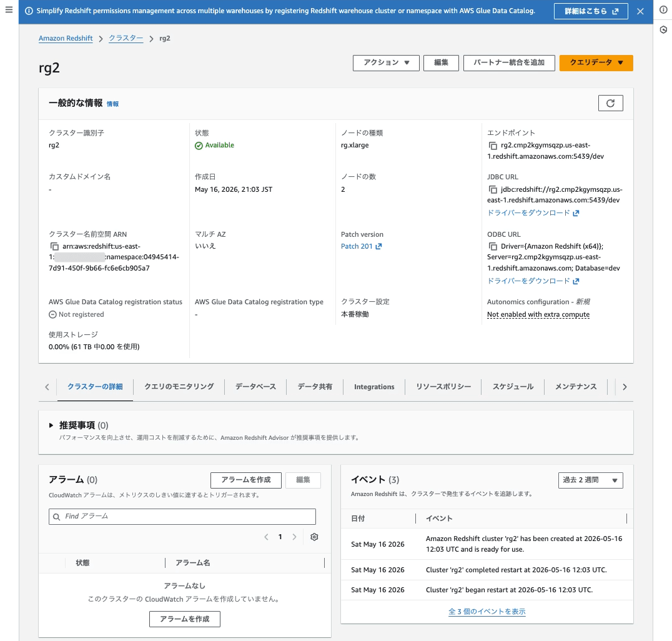This screenshot has height=641, width=672.
Task: Select the green Available status text
Action: pyautogui.click(x=219, y=146)
